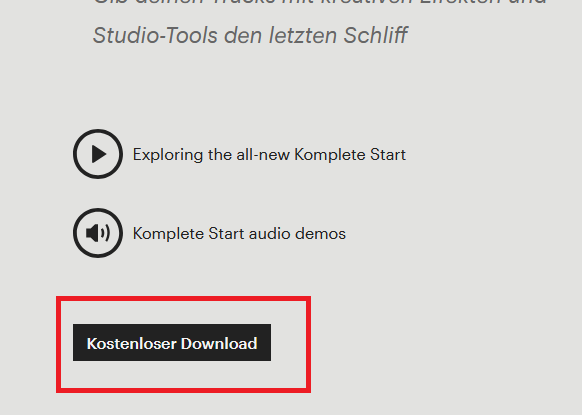Click the word 'Download' in the black button
The height and width of the screenshot is (415, 582).
[x=219, y=343]
